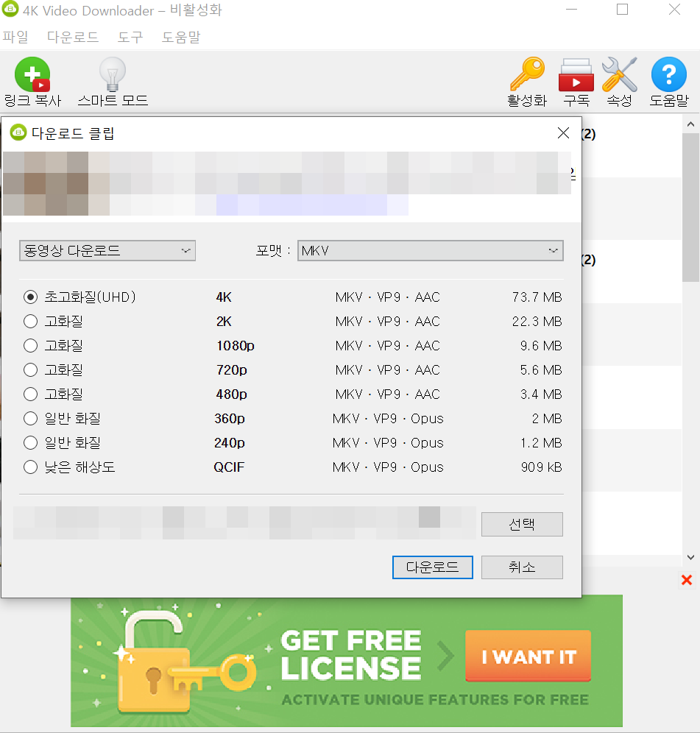Minimize the 4K Video Downloader window
The image size is (700, 733).
coord(571,9)
